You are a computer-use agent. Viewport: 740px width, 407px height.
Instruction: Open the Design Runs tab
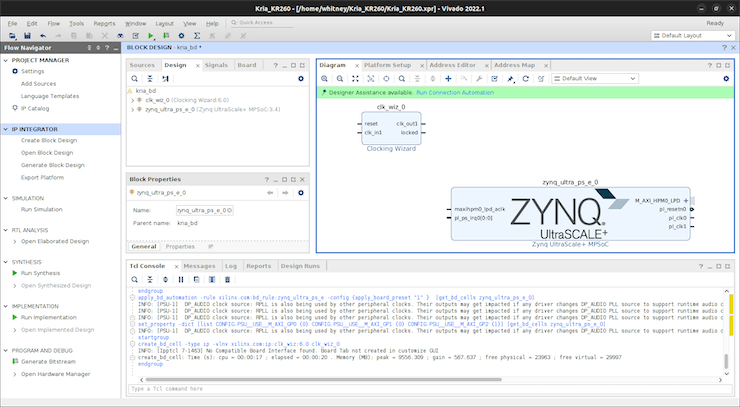[300, 266]
